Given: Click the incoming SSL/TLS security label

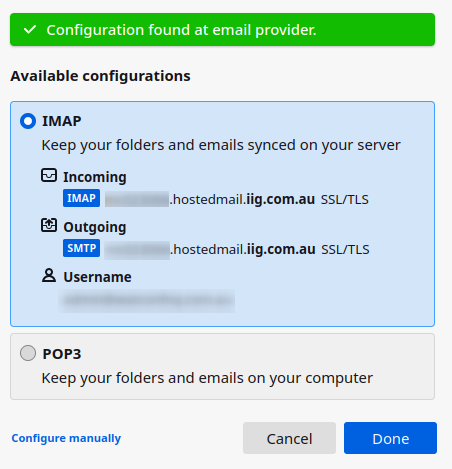Looking at the screenshot, I should click(x=345, y=200).
